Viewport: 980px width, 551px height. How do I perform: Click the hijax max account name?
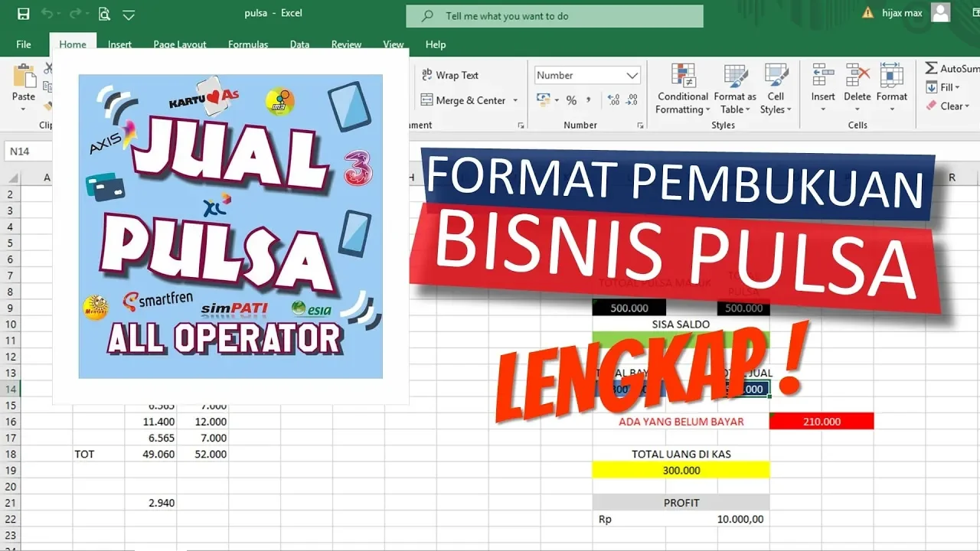pos(902,13)
